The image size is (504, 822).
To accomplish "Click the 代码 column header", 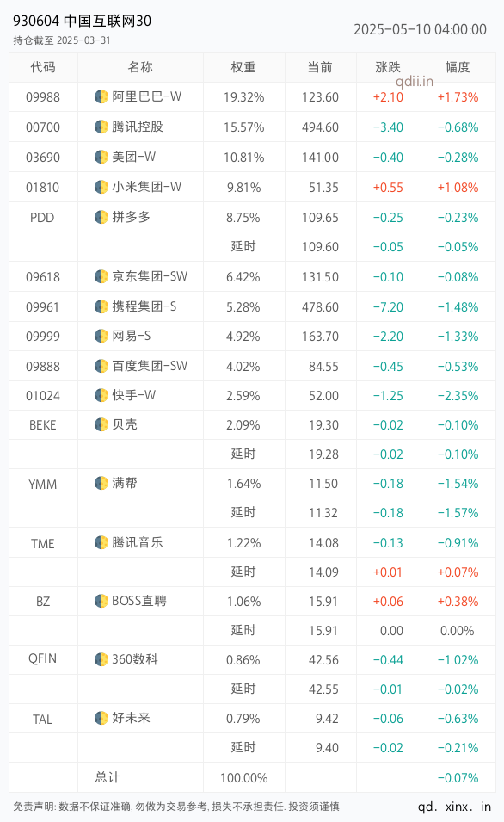I will click(43, 67).
